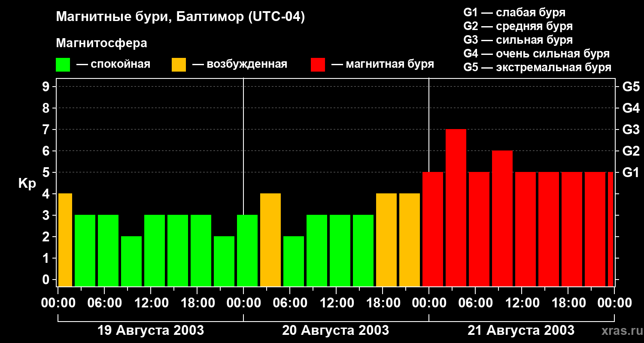The height and width of the screenshot is (343, 644).
Task: Click the red 'магнитная буря' legend swatch
Action: pos(318,65)
